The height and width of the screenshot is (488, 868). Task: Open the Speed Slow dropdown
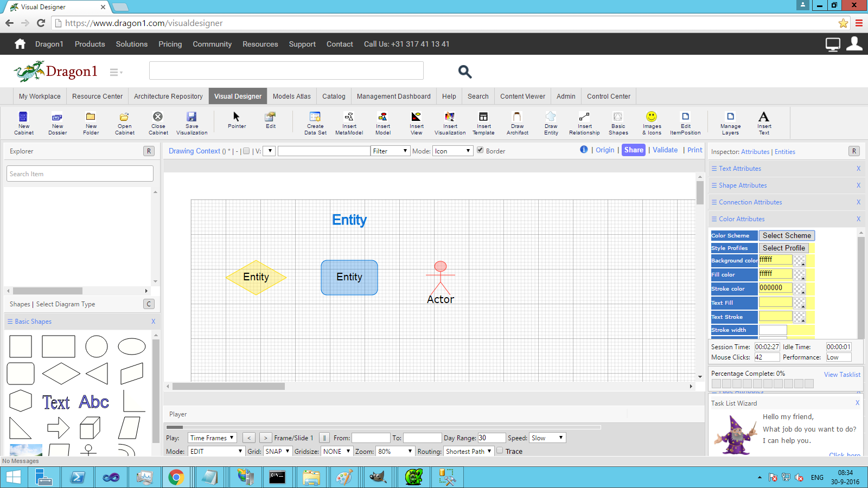(x=548, y=438)
